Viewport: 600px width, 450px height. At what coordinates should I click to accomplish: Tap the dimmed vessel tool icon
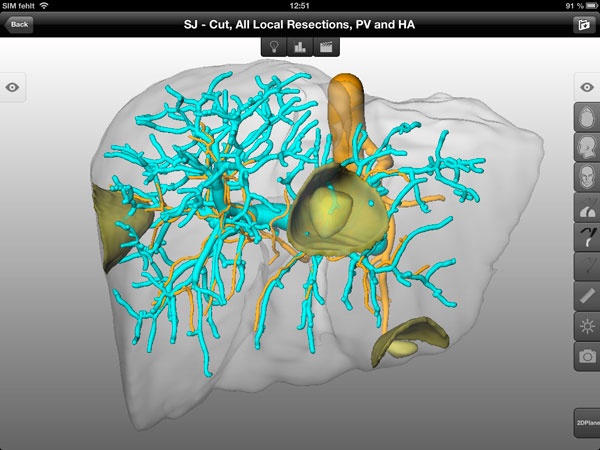[587, 267]
